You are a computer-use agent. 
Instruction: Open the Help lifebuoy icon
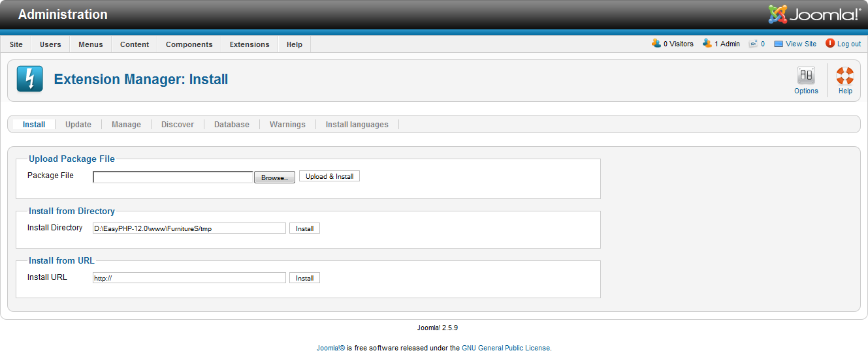845,76
